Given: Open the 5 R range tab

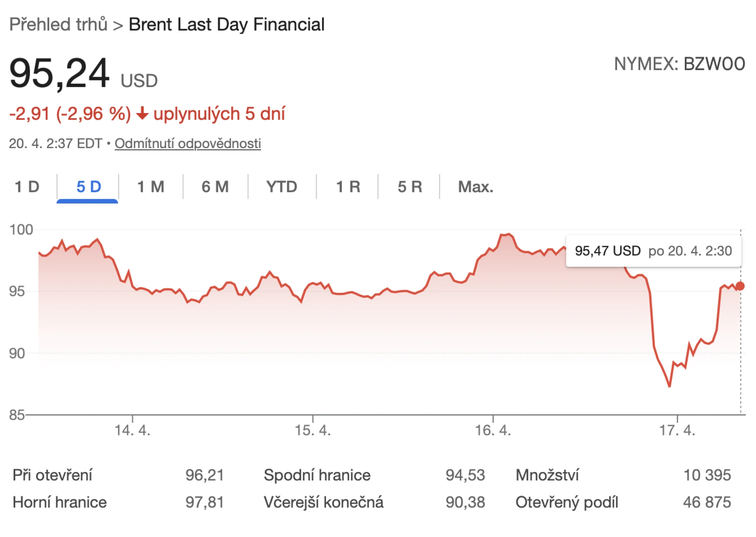Looking at the screenshot, I should 410,187.
